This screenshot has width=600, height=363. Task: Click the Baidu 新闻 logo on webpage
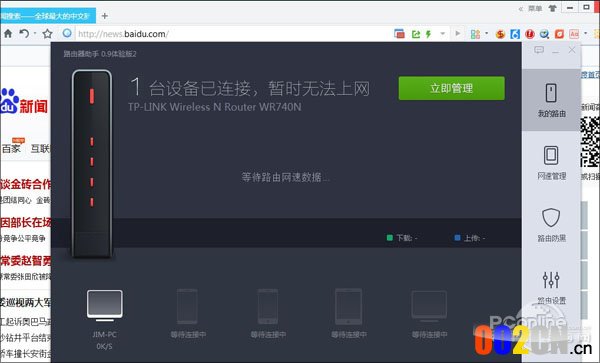pyautogui.click(x=24, y=102)
